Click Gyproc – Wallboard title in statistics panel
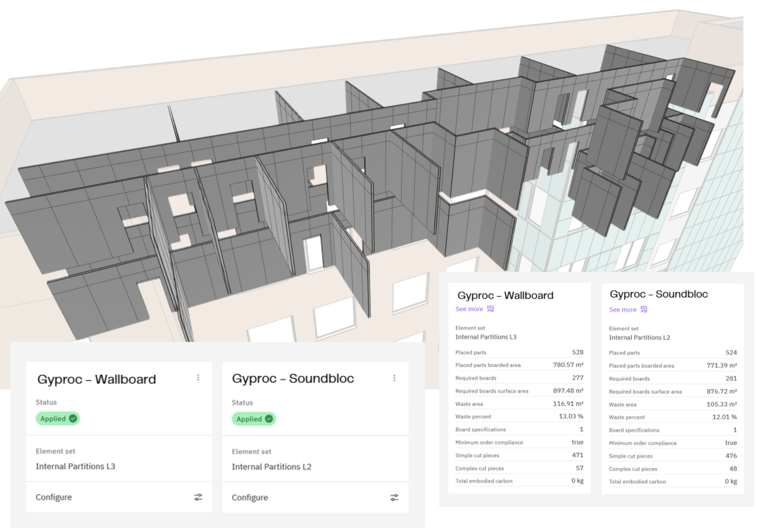758x532 pixels. 505,295
